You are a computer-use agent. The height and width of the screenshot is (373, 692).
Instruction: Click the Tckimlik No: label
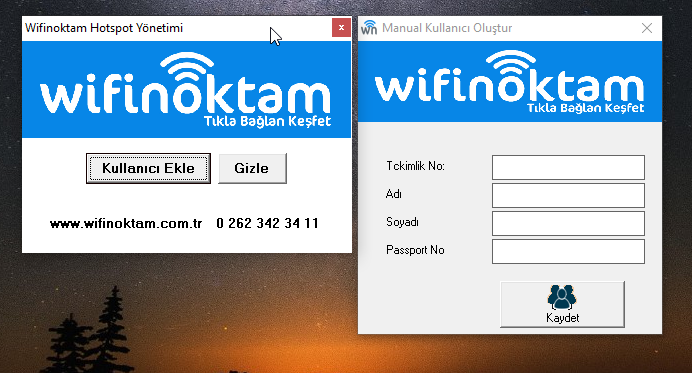click(415, 166)
